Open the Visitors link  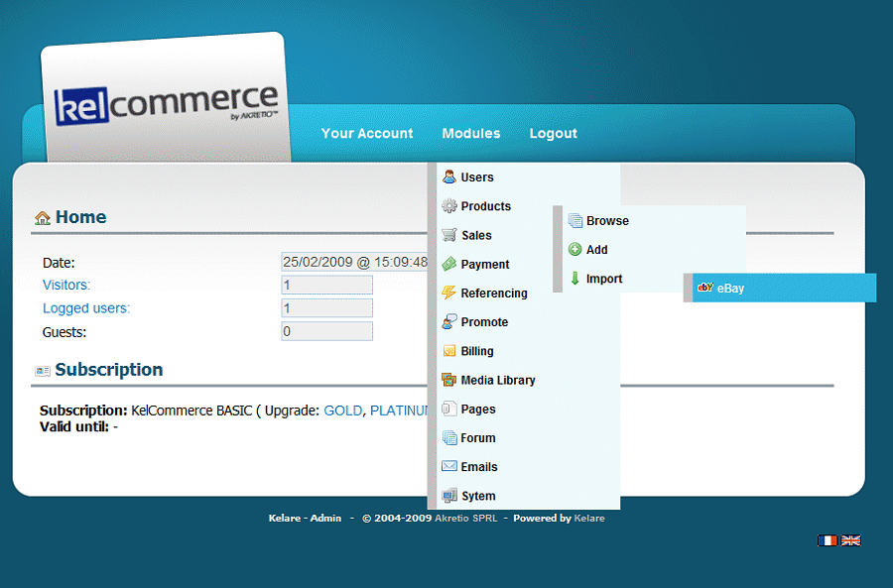tap(66, 286)
